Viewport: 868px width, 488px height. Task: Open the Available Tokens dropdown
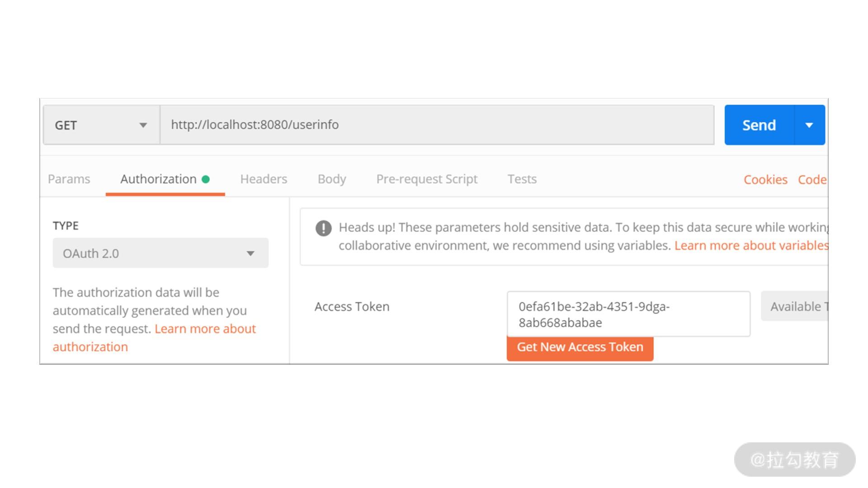tap(796, 306)
